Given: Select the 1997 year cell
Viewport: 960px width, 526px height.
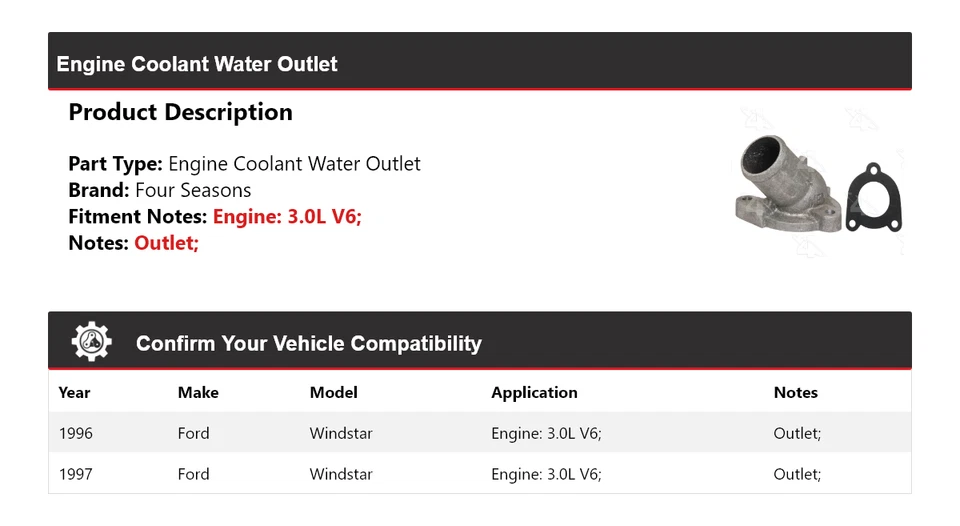Looking at the screenshot, I should [x=75, y=474].
